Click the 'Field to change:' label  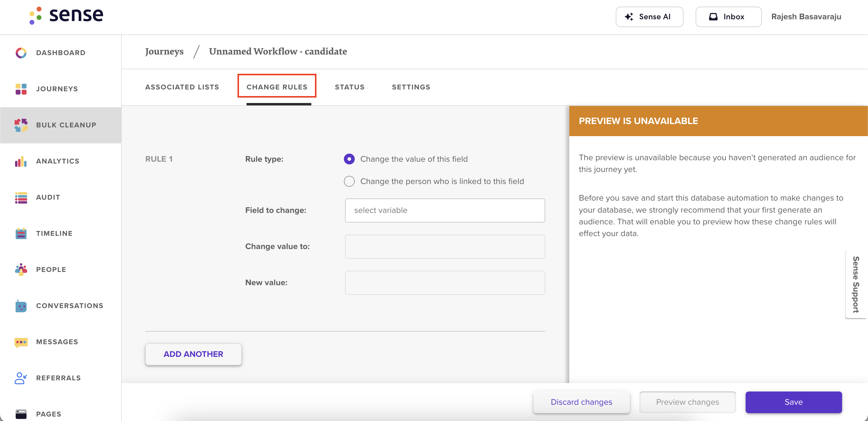(x=276, y=210)
